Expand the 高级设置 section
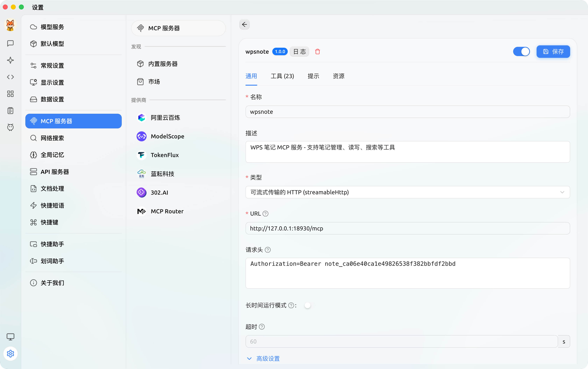This screenshot has width=588, height=369. pos(268,359)
